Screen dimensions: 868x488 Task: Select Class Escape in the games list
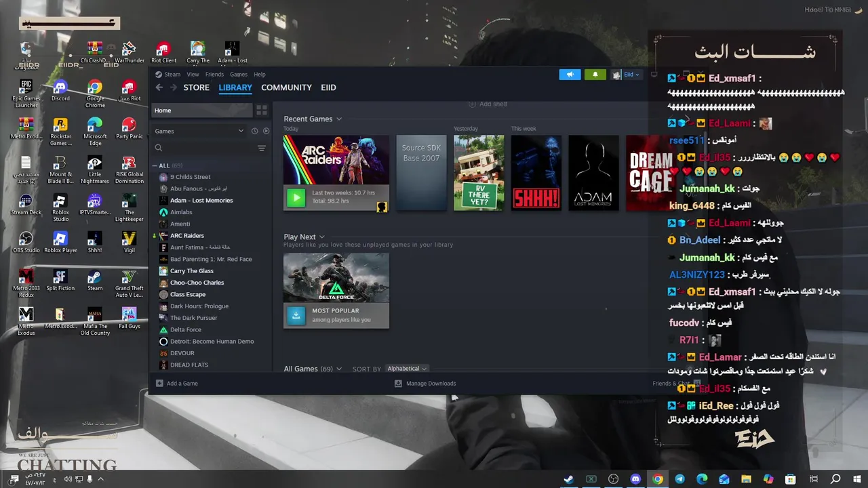pos(188,294)
